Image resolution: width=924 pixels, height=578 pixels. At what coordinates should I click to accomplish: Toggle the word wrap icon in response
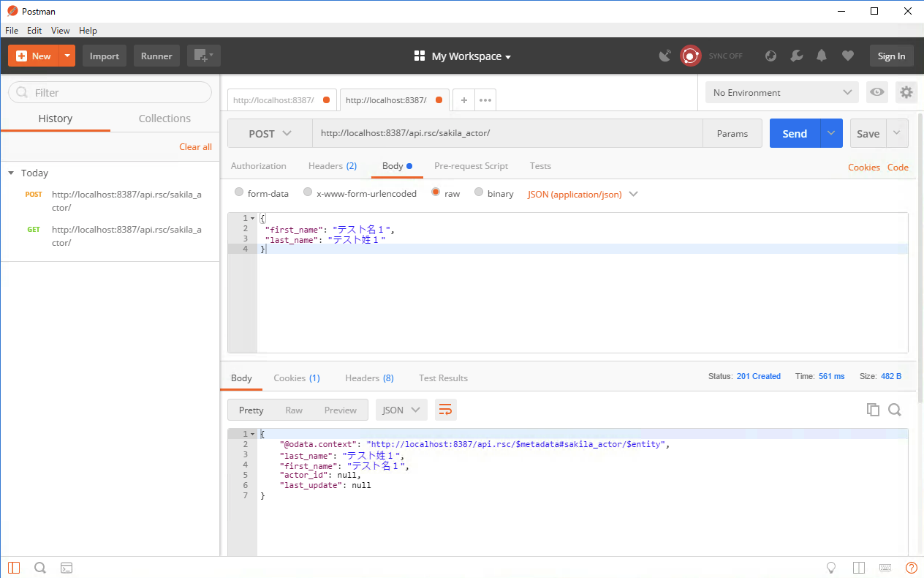445,410
